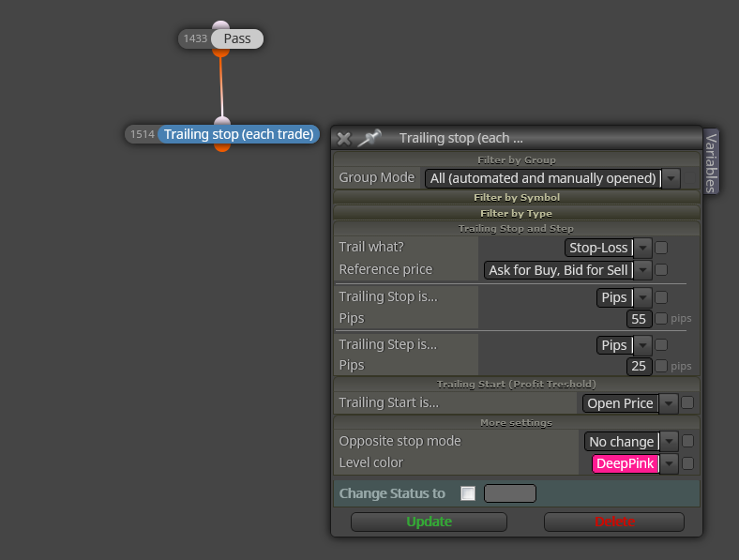The width and height of the screenshot is (739, 560).
Task: Click the Trailing stop (each ... panel title
Action: coord(460,138)
